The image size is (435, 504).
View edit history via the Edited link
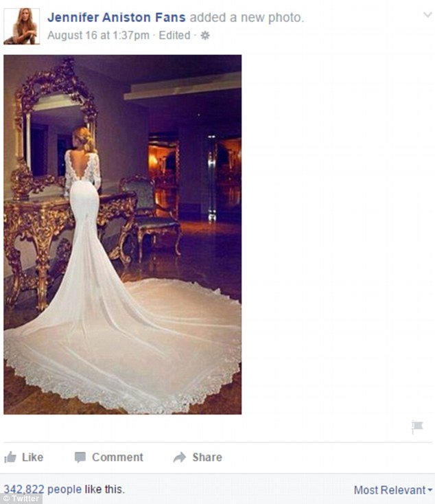174,35
